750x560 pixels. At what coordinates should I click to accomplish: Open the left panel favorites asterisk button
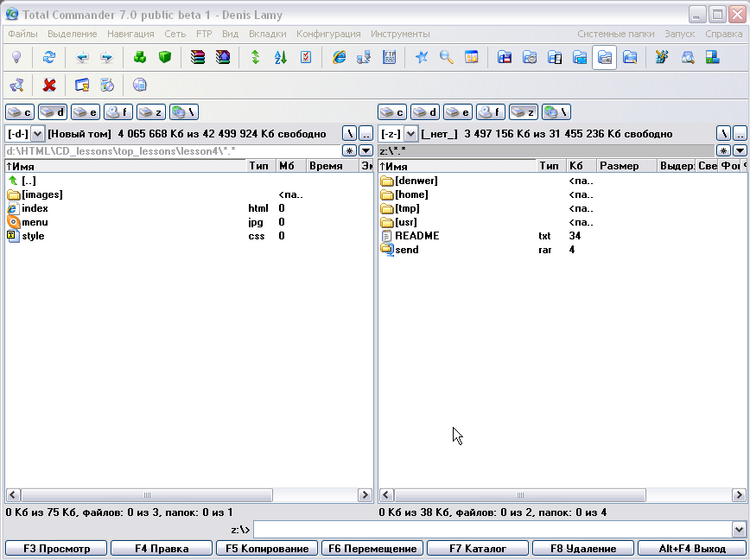[x=349, y=151]
